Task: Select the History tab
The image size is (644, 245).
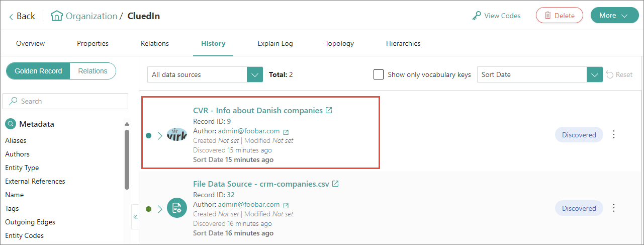Action: coord(213,43)
